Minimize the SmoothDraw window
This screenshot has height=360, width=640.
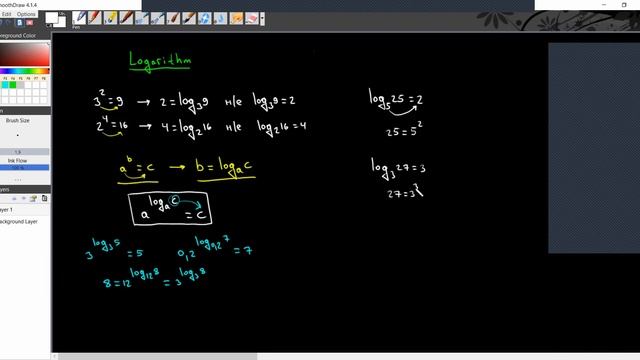point(604,5)
